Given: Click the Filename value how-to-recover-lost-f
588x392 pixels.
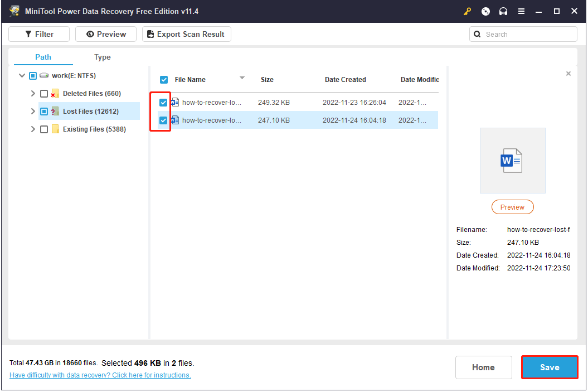Looking at the screenshot, I should click(538, 230).
